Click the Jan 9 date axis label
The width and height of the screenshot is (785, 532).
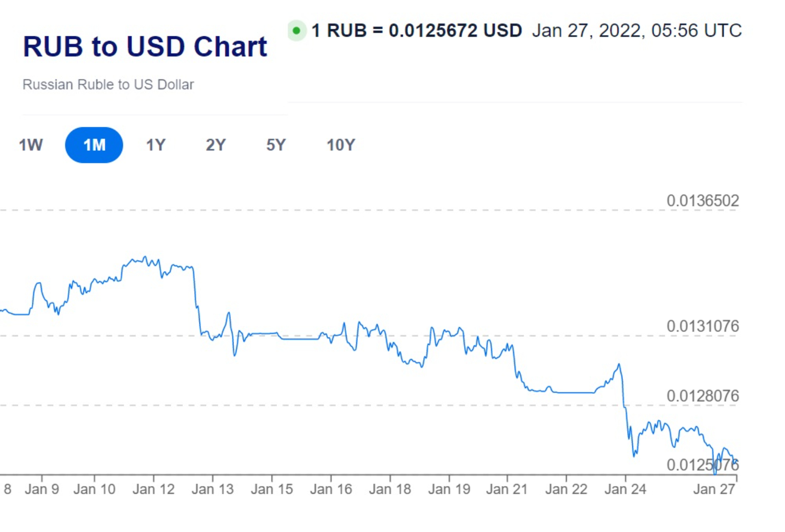coord(42,490)
